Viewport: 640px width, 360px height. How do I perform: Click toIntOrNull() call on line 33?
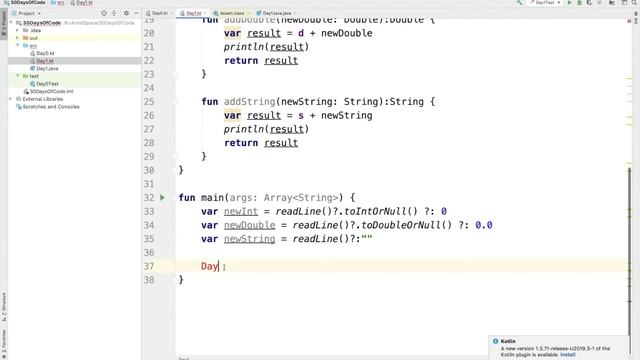[x=381, y=211]
